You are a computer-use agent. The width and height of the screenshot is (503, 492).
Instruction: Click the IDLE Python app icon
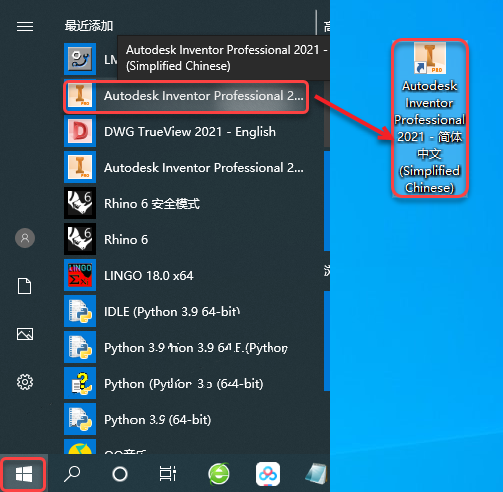pos(80,311)
